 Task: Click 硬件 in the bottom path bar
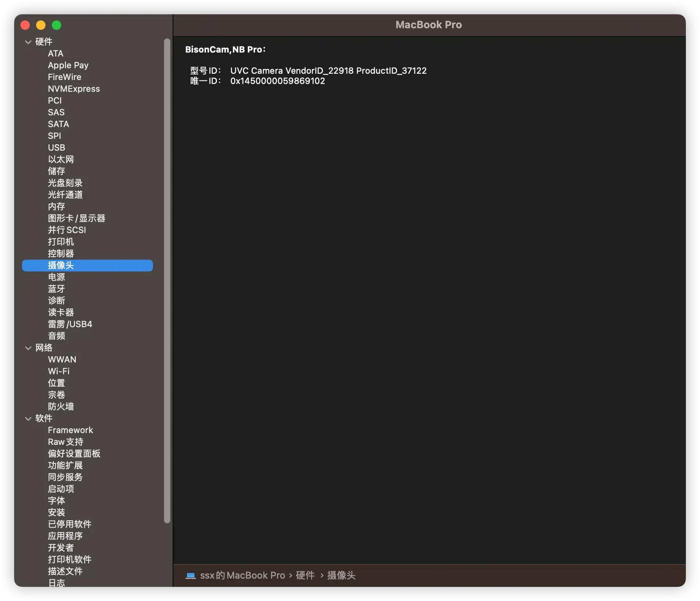coord(305,576)
